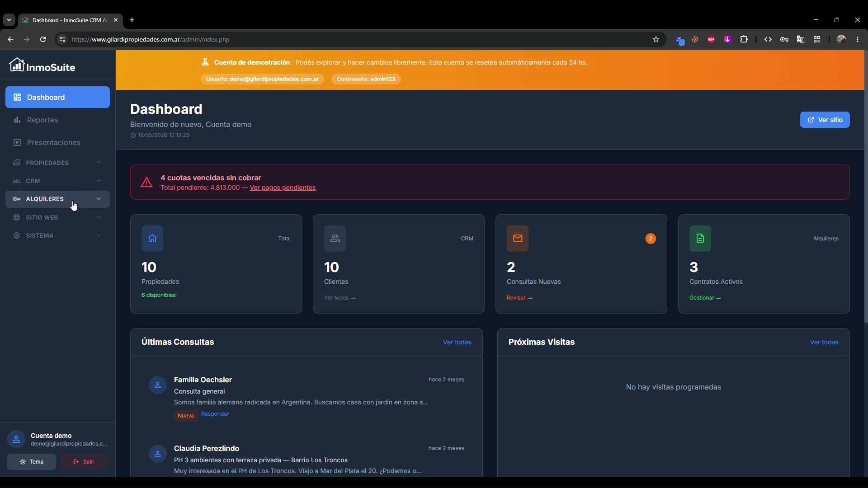Click Claudia Perezlindo avatar icon
Screen dimensions: 868x488
click(x=158, y=454)
